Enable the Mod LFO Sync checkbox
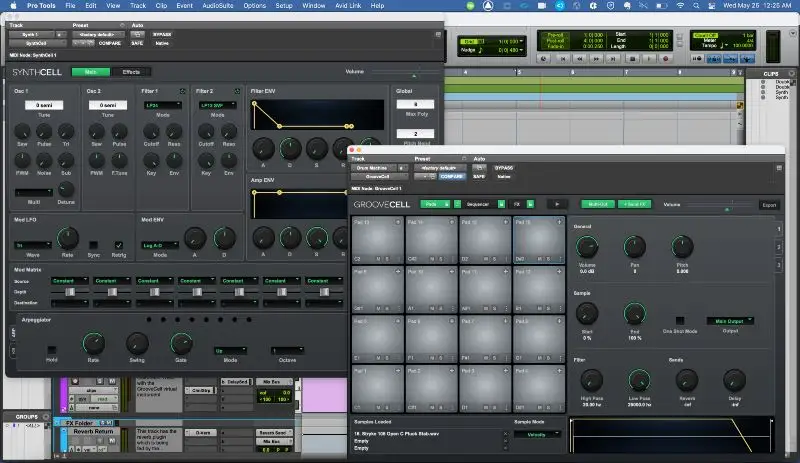The image size is (800, 463). (94, 244)
